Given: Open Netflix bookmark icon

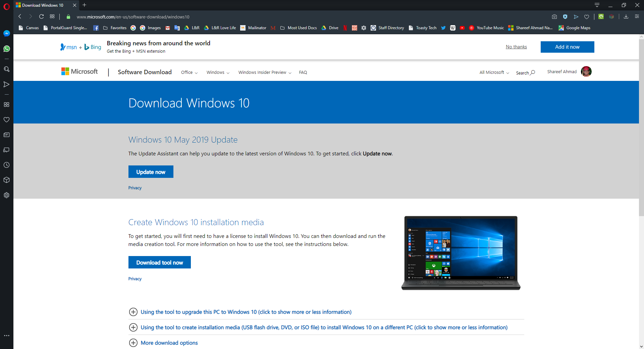Looking at the screenshot, I should (345, 28).
